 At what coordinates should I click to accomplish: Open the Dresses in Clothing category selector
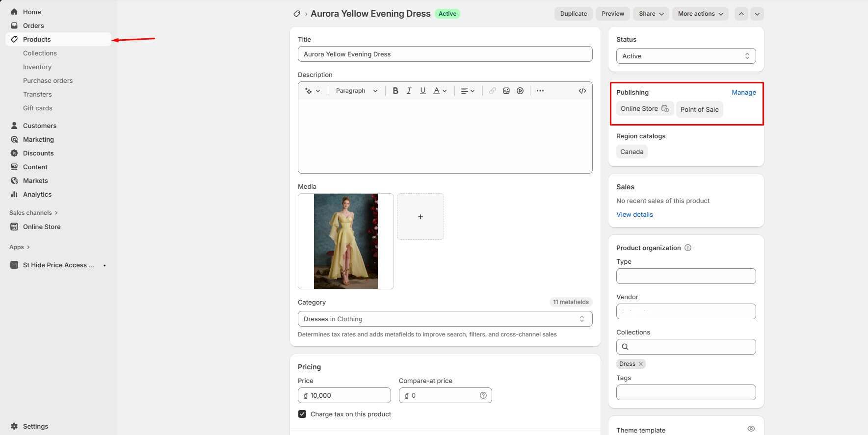[445, 319]
